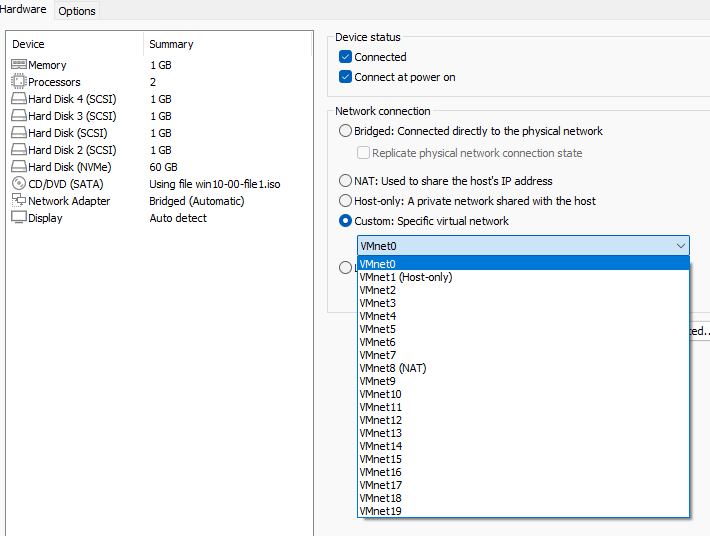Toggle Connect at power on checkbox
The height and width of the screenshot is (536, 710).
(345, 77)
